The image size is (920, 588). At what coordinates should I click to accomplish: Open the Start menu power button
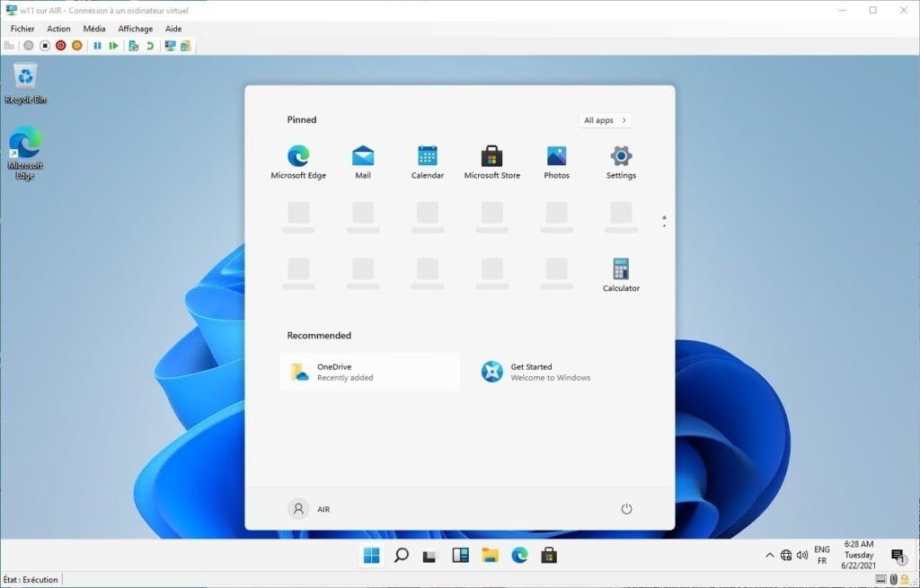pyautogui.click(x=626, y=509)
